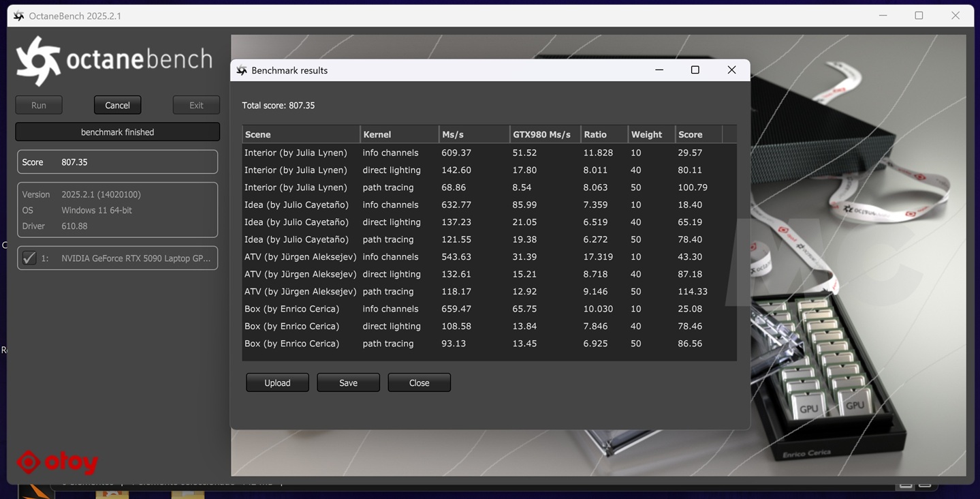Screen dimensions: 980x499
Task: Click the Ms/s value 93.13
Action: click(454, 344)
